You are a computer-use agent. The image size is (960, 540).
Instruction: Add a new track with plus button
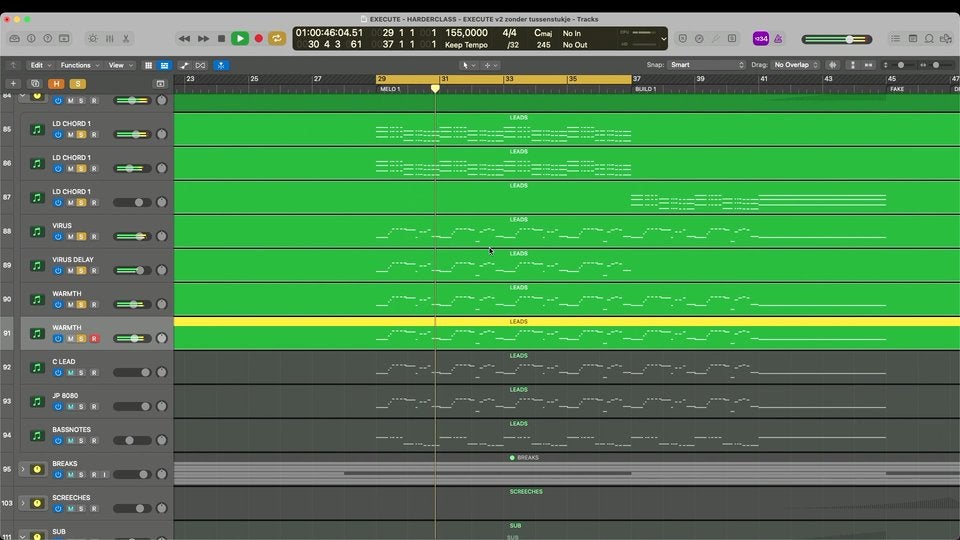(13, 83)
